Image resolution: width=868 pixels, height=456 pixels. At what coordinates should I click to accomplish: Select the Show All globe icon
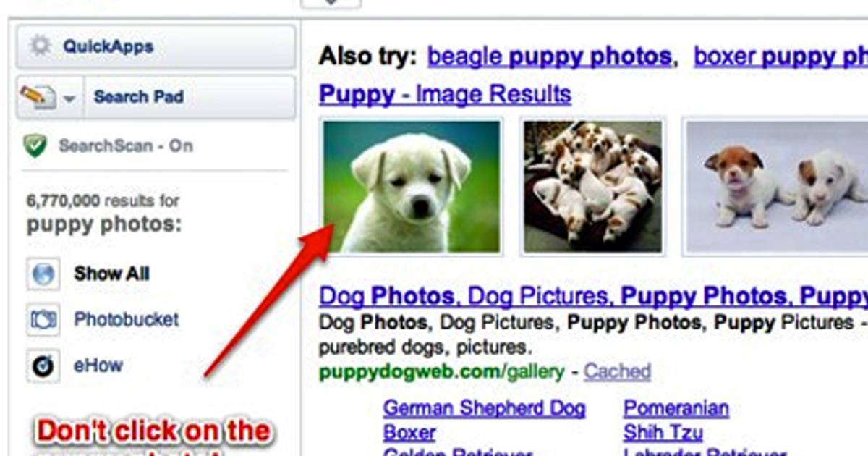click(43, 274)
